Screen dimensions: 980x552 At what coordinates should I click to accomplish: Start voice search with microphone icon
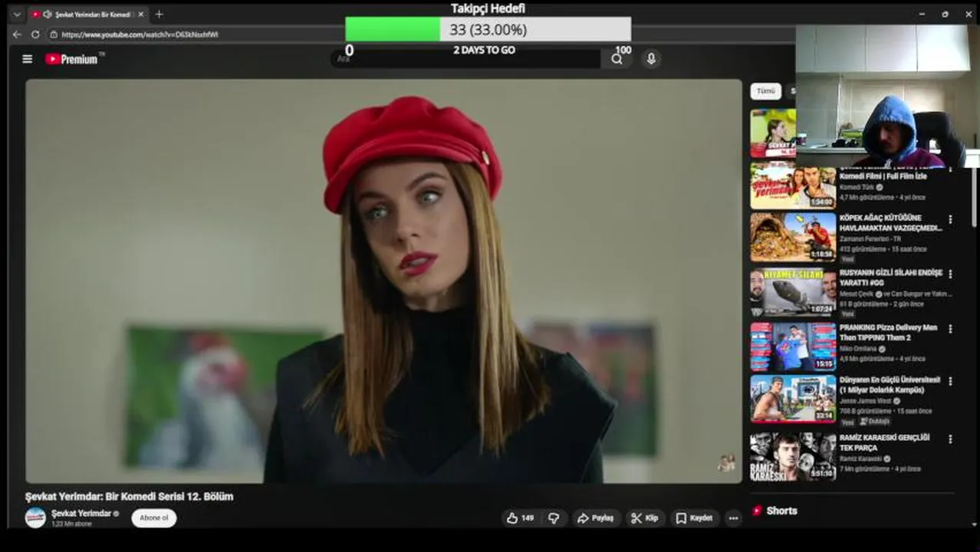point(651,59)
